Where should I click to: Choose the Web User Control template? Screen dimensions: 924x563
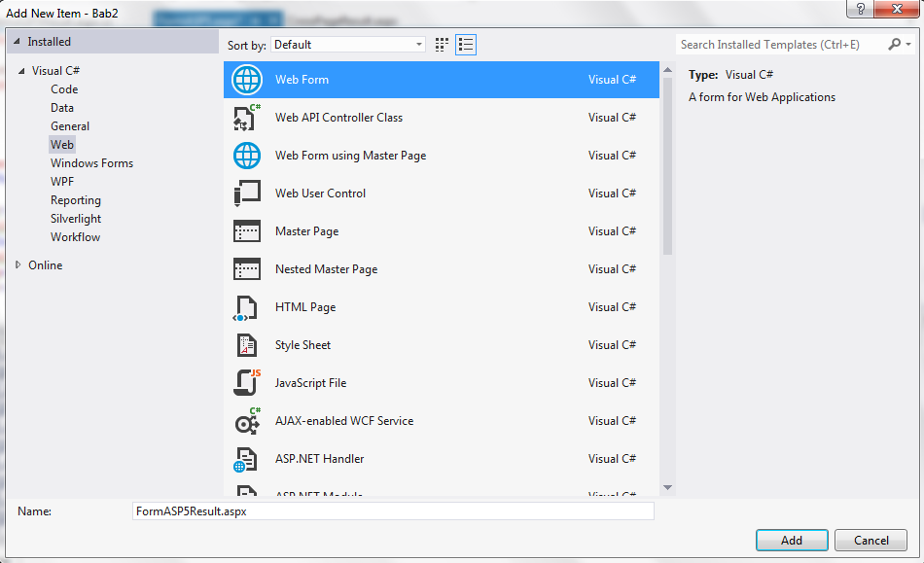tap(442, 194)
